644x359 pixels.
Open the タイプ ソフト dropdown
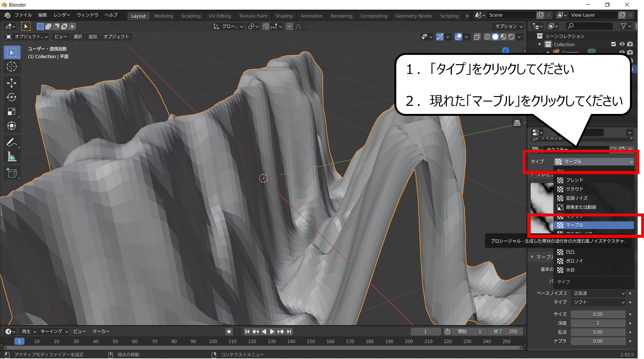tap(599, 302)
